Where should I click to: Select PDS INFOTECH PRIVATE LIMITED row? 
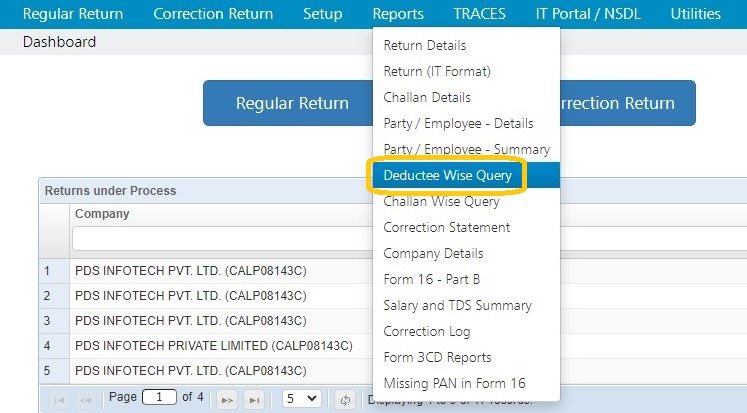213,346
